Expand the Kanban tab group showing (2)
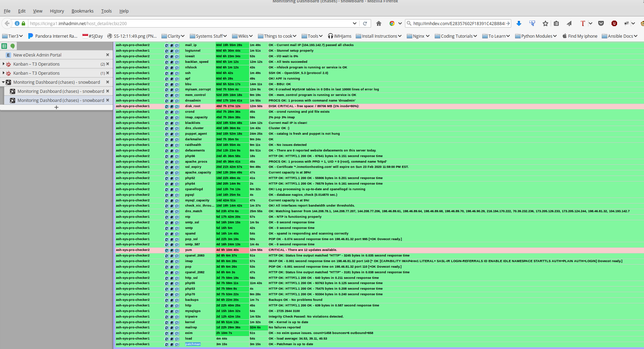This screenshot has height=349, width=644. [x=3, y=64]
